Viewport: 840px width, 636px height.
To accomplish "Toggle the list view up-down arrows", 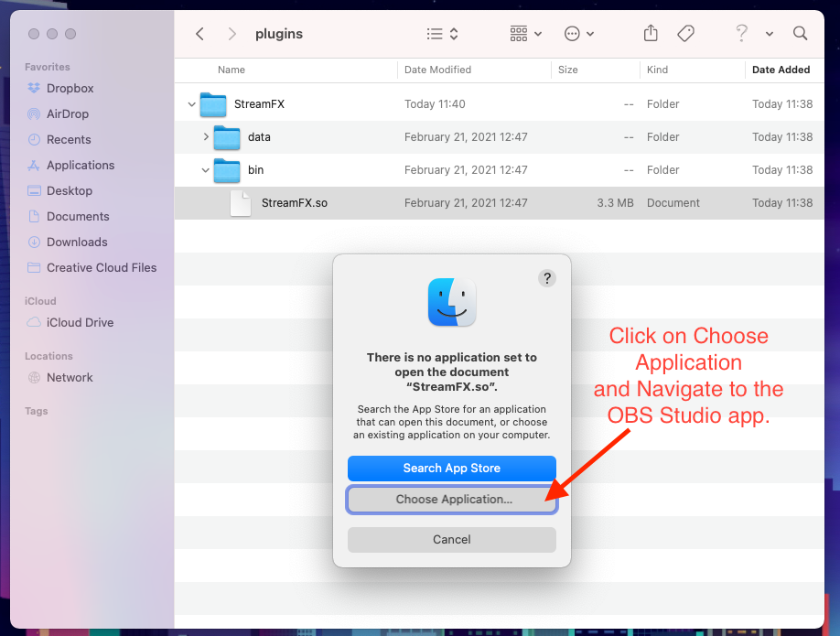I will (454, 34).
